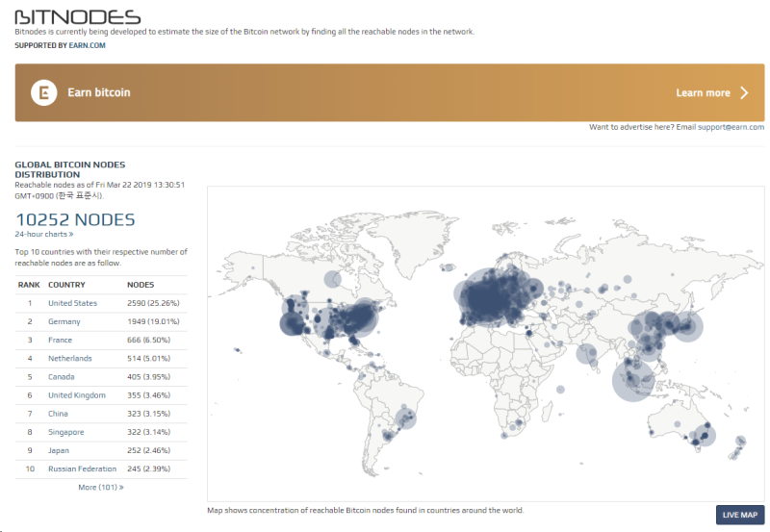Select the 245 (2.39%) node count
Screen dimensions: 770x532
149,469
